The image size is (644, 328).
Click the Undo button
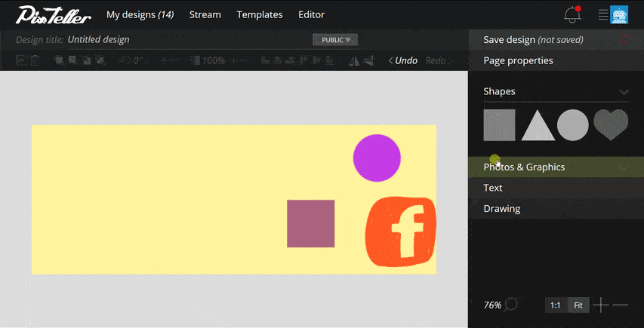click(x=403, y=60)
